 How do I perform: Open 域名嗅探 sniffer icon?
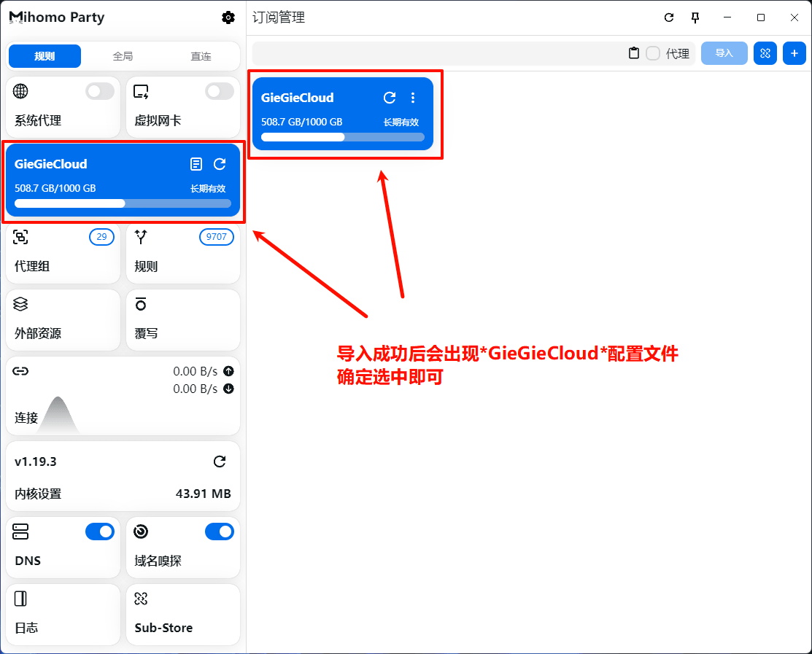pyautogui.click(x=141, y=532)
